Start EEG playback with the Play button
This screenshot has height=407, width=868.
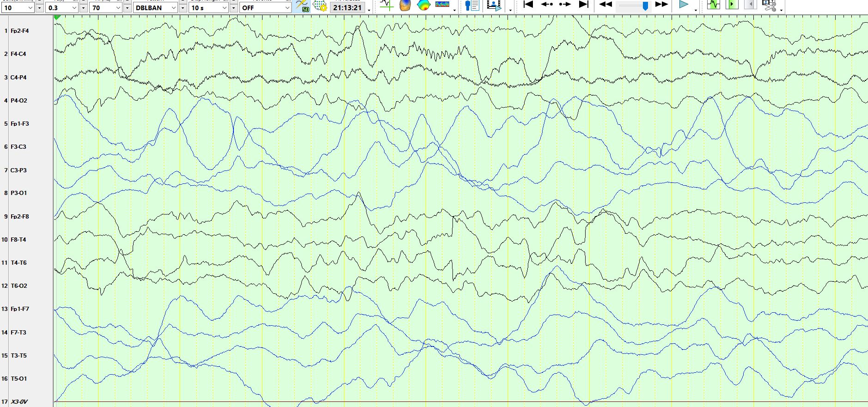[x=684, y=5]
